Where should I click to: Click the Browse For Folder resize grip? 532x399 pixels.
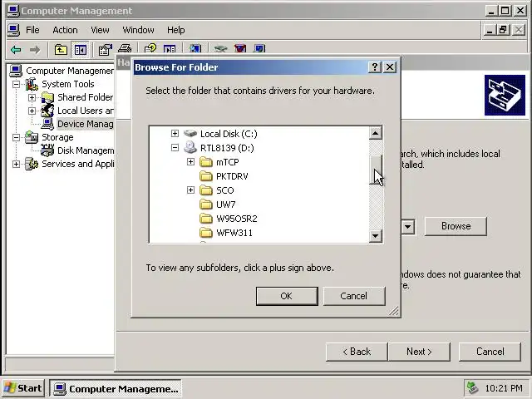pyautogui.click(x=393, y=311)
